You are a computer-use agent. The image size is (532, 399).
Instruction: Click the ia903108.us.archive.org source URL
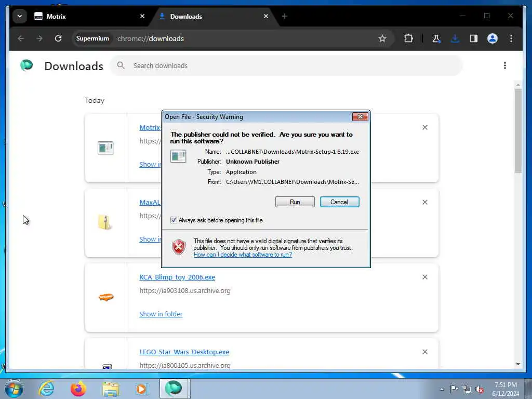click(x=185, y=291)
